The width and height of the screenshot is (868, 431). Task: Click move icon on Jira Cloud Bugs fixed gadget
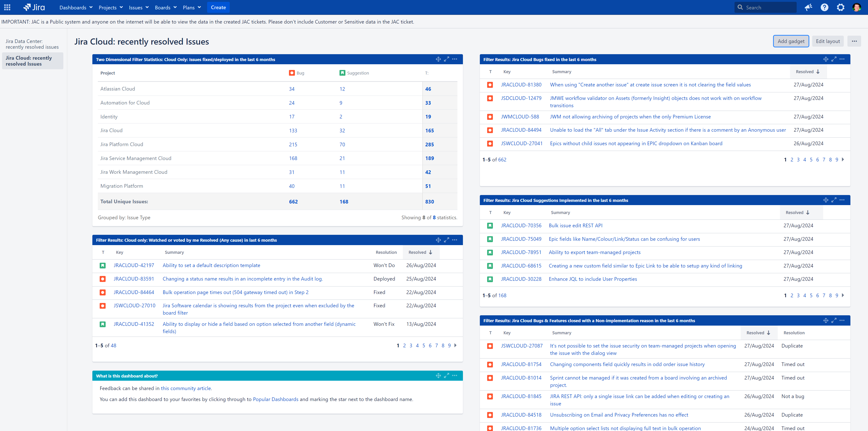point(825,59)
